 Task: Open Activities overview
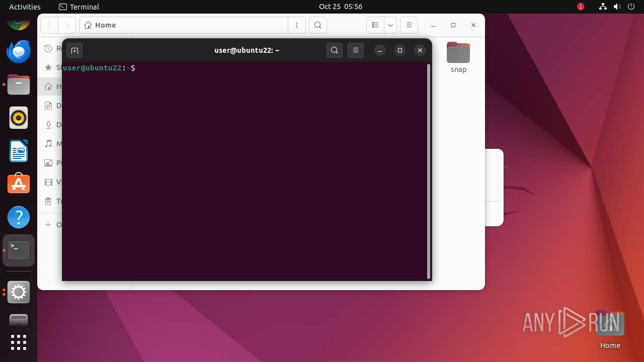25,7
